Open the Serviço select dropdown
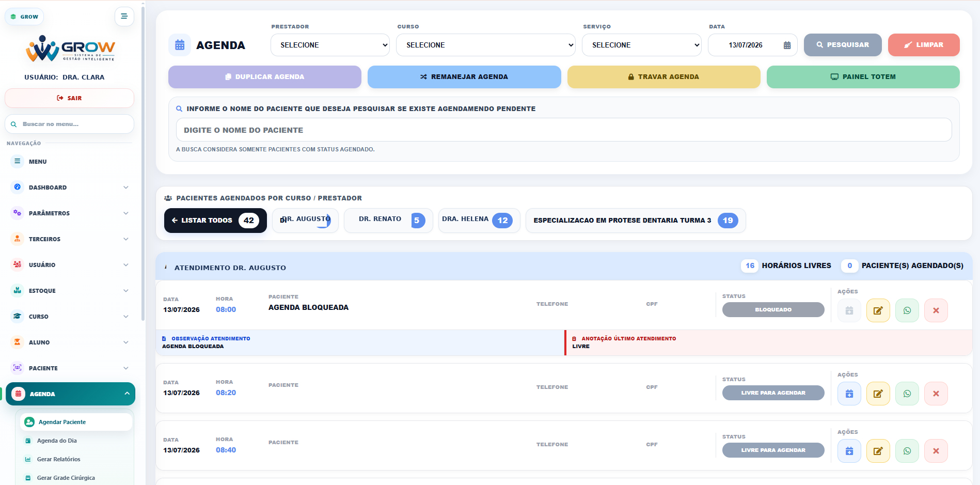980x485 pixels. pyautogui.click(x=641, y=45)
